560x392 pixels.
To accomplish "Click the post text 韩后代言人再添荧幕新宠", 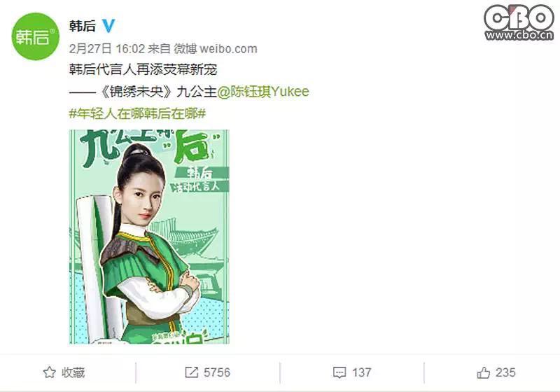I will [143, 69].
